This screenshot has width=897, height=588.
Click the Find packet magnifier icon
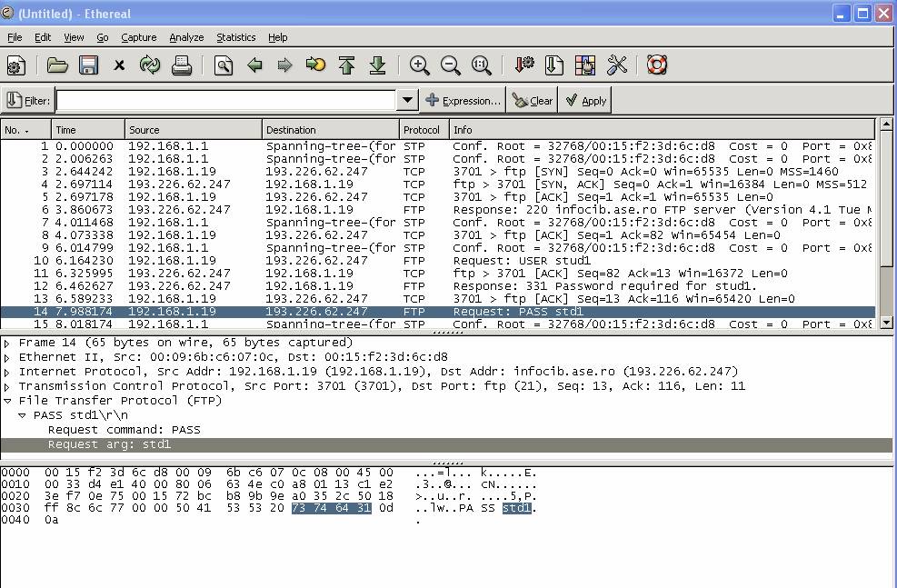223,65
